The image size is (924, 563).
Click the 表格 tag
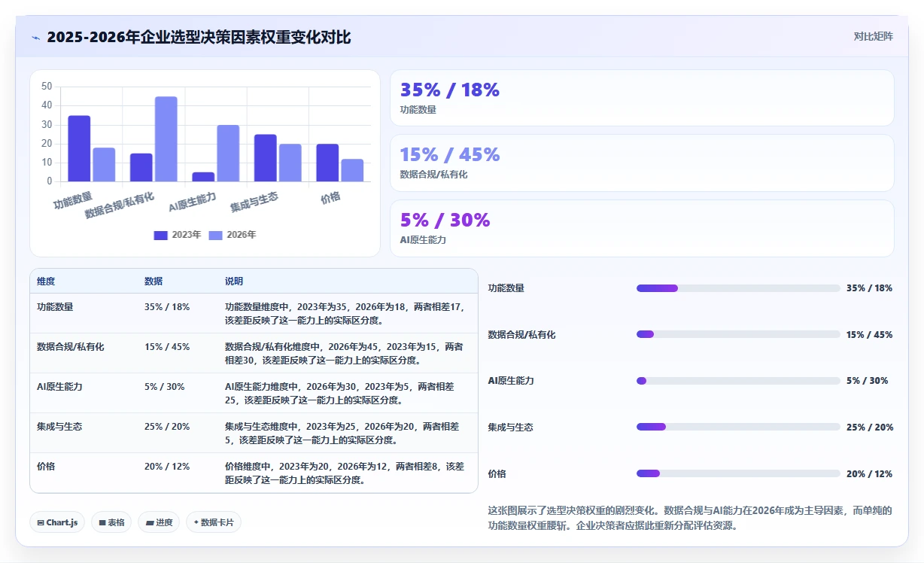111,522
